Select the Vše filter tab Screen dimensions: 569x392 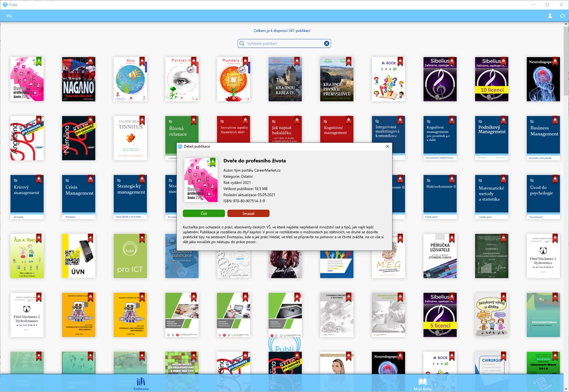(8, 15)
